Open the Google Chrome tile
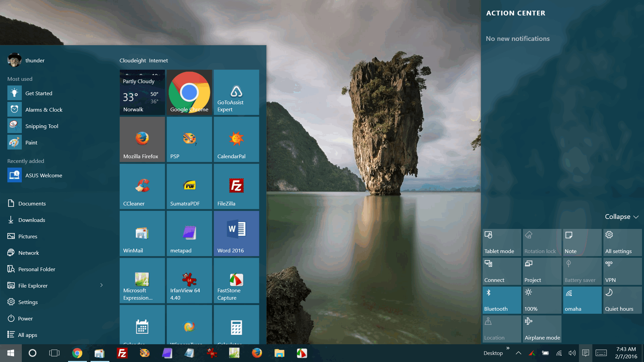This screenshot has width=644, height=362. click(x=189, y=92)
